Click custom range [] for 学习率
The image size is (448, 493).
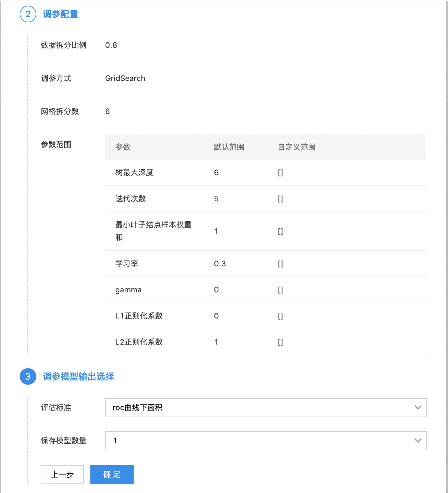coord(280,264)
